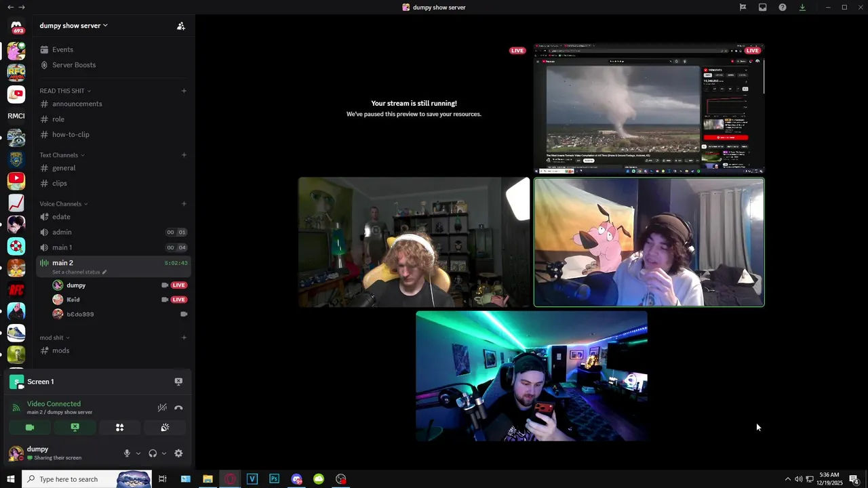Open the soundboard button

[x=165, y=428]
